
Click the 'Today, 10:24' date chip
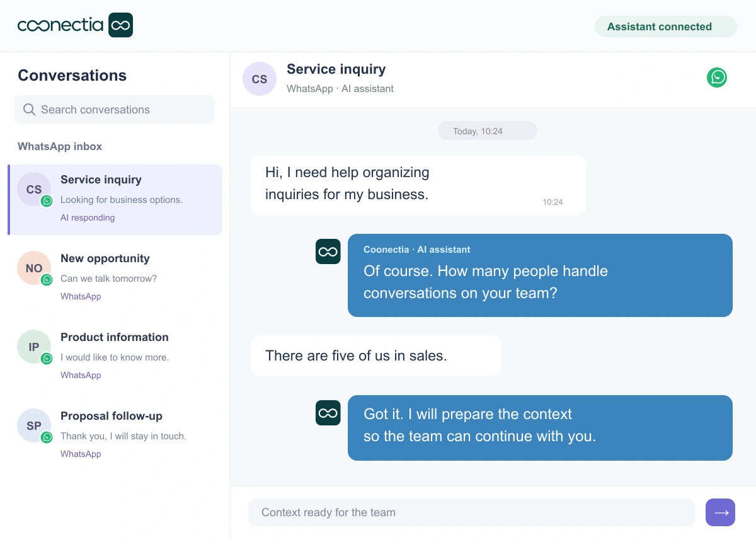(488, 131)
